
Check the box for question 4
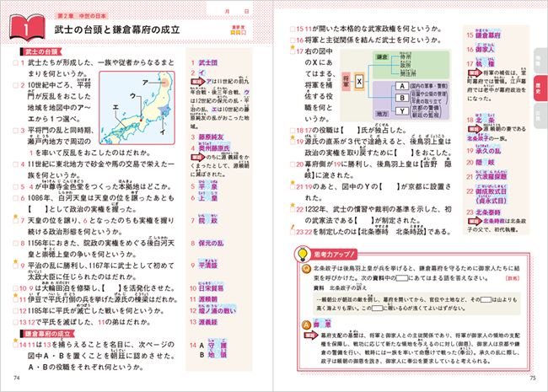pyautogui.click(x=15, y=164)
